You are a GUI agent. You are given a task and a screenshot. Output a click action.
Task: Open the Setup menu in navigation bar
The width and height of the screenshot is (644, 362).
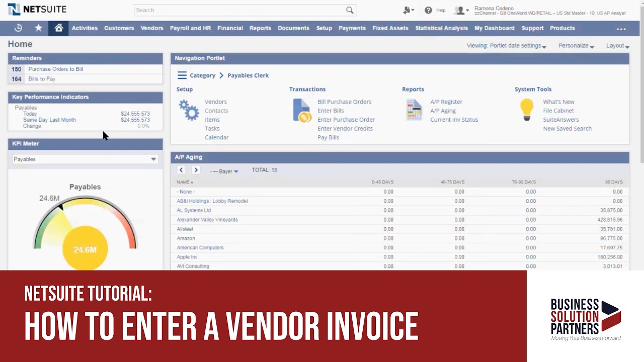324,28
